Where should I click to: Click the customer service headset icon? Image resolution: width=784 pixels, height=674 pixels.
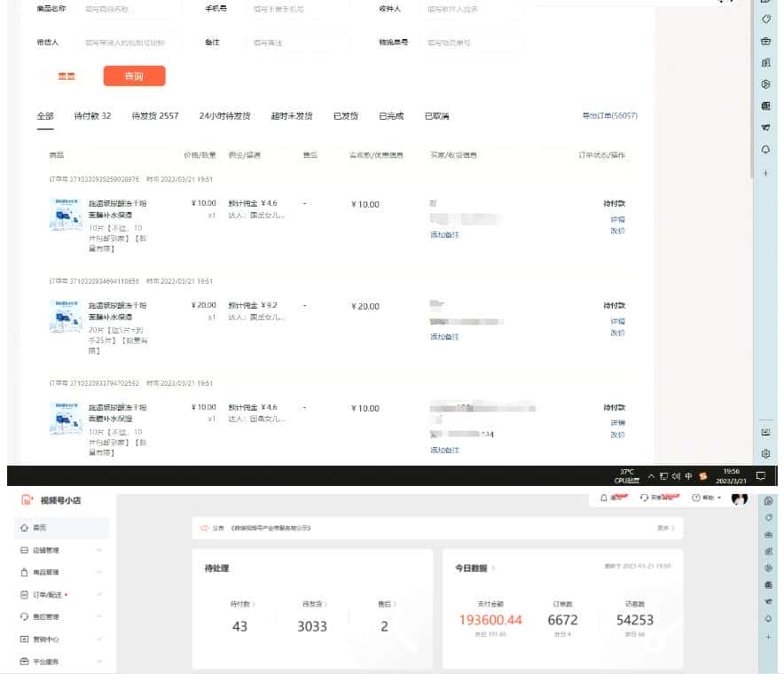[x=643, y=498]
